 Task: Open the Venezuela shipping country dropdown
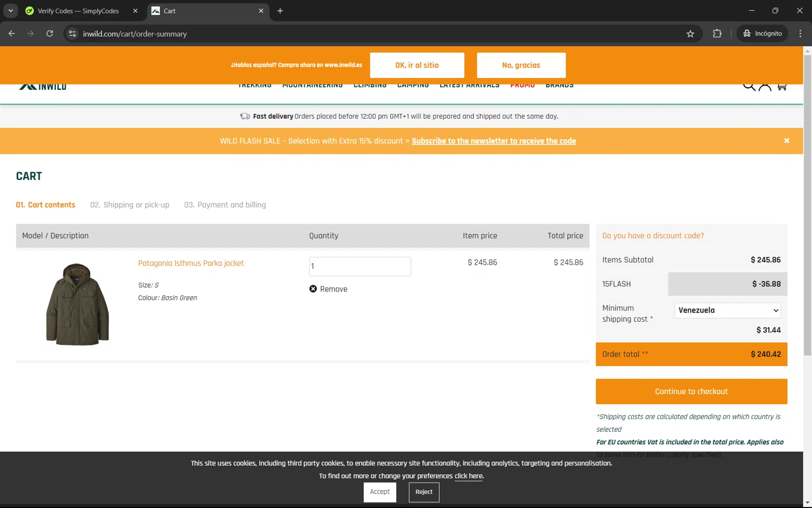(x=728, y=310)
